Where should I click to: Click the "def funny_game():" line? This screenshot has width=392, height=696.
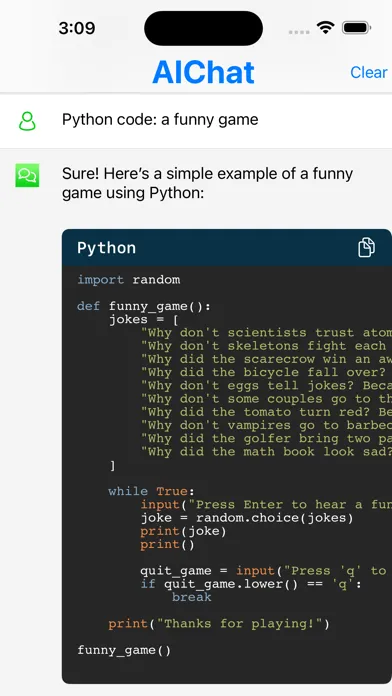coord(144,306)
